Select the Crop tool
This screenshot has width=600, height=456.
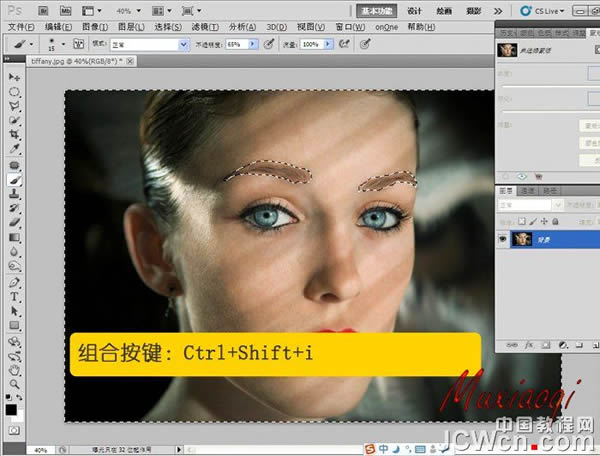(x=14, y=135)
